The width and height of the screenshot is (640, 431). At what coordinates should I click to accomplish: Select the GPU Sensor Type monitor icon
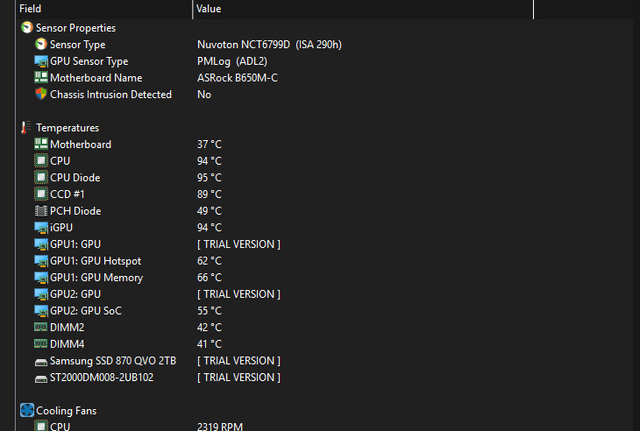(41, 61)
